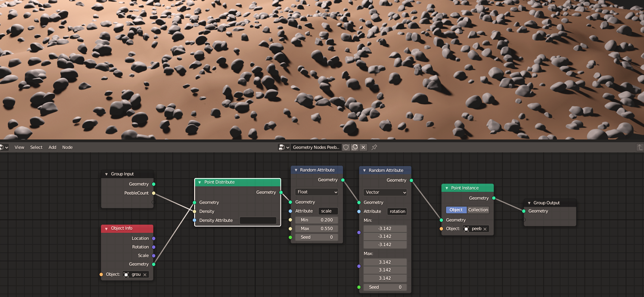Open the Float data type dropdown
Screen dimensions: 644x297
pos(317,192)
